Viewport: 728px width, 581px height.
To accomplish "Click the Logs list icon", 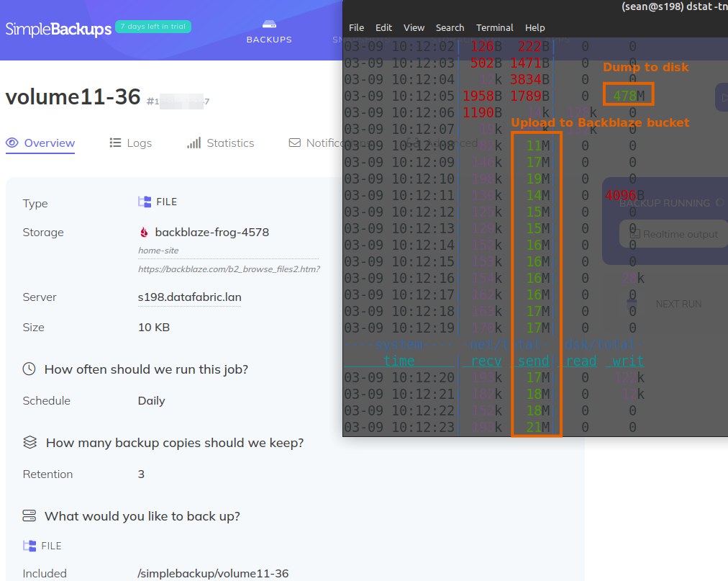I will [115, 143].
